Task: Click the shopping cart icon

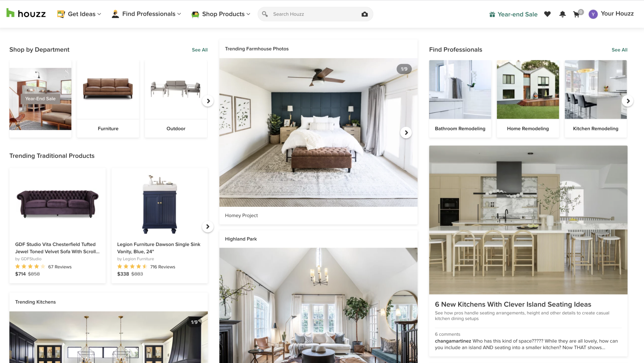Action: click(576, 13)
